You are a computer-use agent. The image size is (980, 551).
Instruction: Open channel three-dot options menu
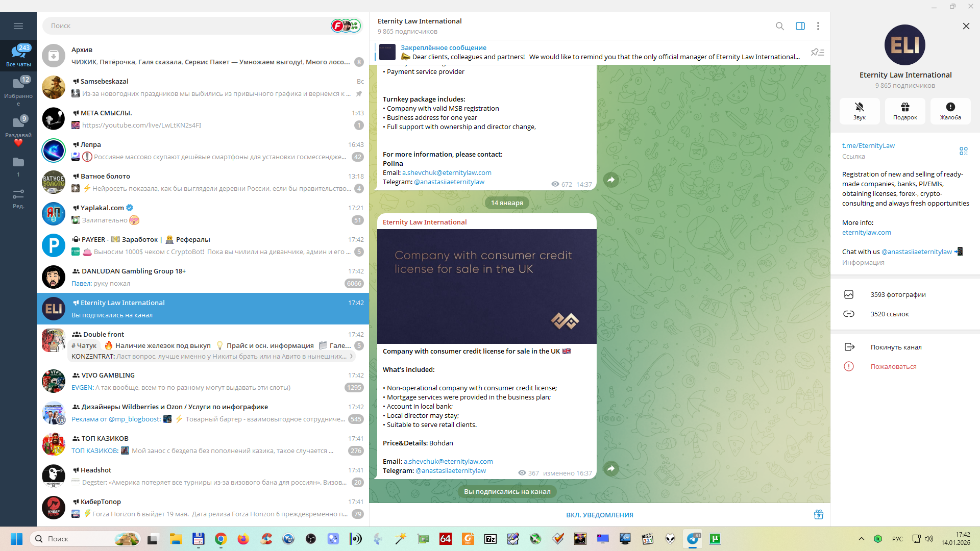pos(818,26)
